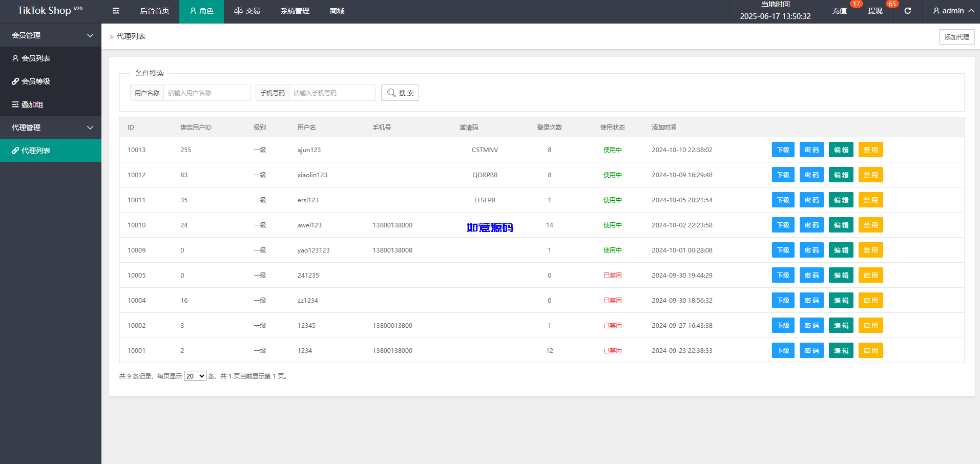The height and width of the screenshot is (464, 980).
Task: Click 登录次数 column header
Action: [549, 127]
